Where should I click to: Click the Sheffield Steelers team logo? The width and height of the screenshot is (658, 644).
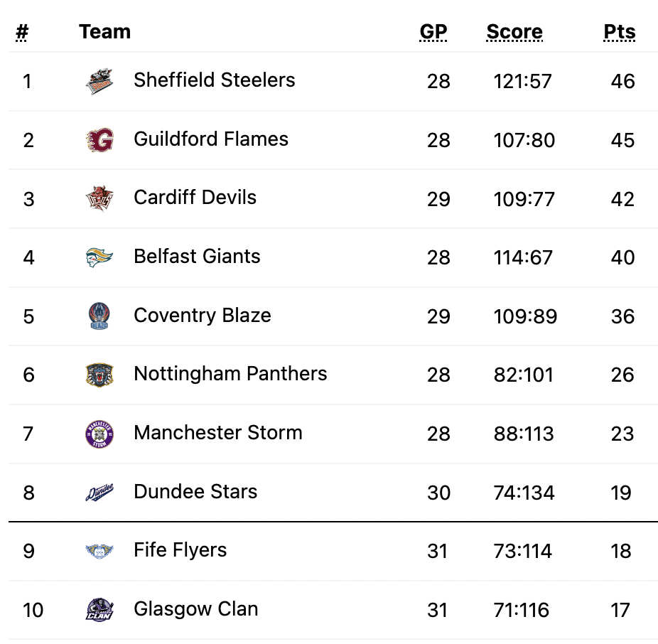point(99,81)
